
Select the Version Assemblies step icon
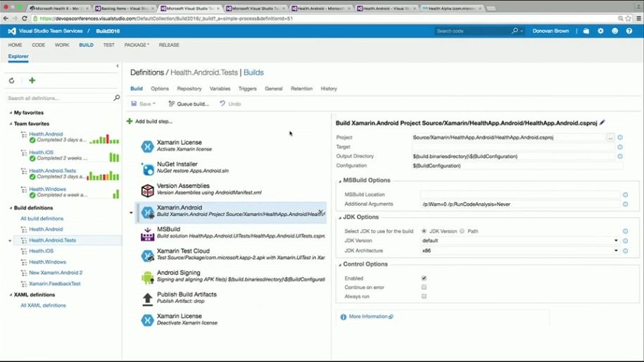(x=147, y=190)
